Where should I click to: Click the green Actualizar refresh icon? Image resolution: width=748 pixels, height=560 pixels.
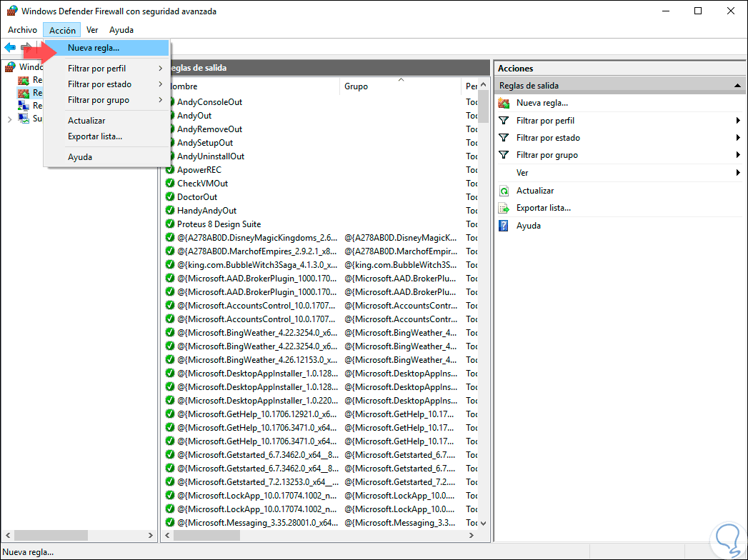tap(504, 191)
